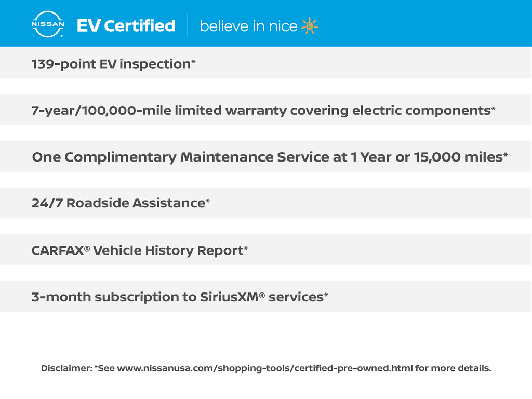Image resolution: width=532 pixels, height=399 pixels.
Task: Click the Nissan logo in the header
Action: click(x=48, y=24)
